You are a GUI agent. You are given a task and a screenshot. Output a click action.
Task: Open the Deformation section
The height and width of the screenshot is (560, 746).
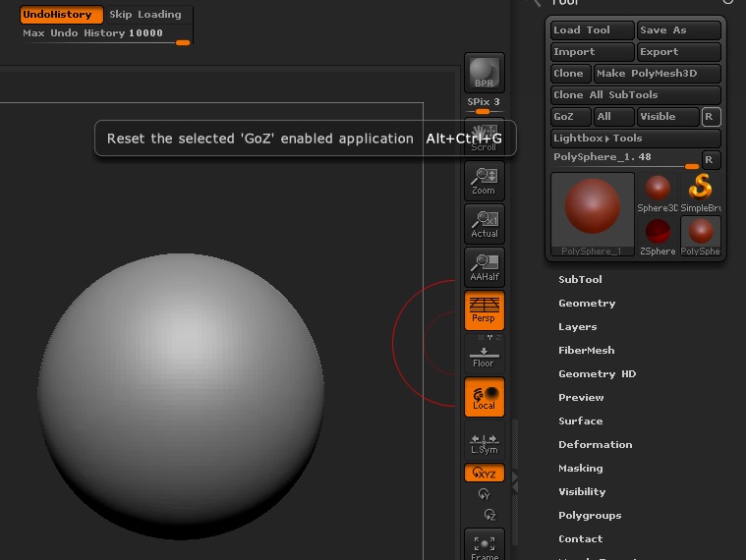pos(595,445)
